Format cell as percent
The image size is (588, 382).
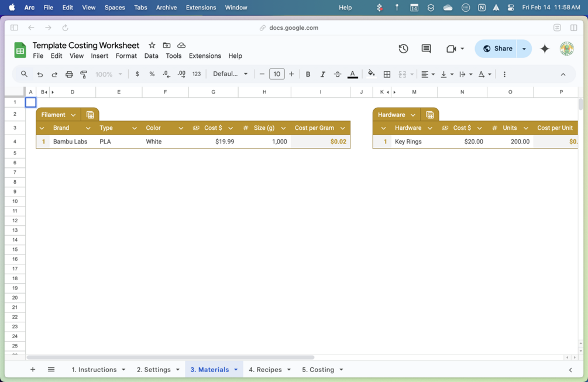[x=152, y=74]
